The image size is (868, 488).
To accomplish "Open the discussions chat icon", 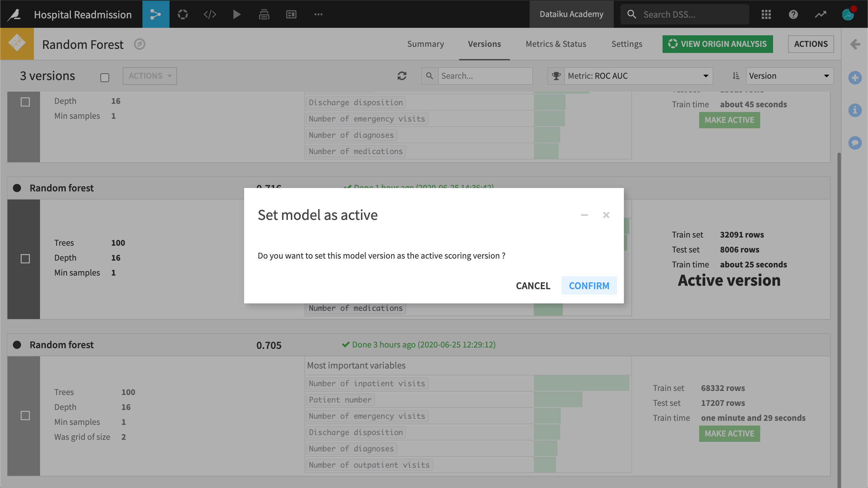I will coord(855,143).
